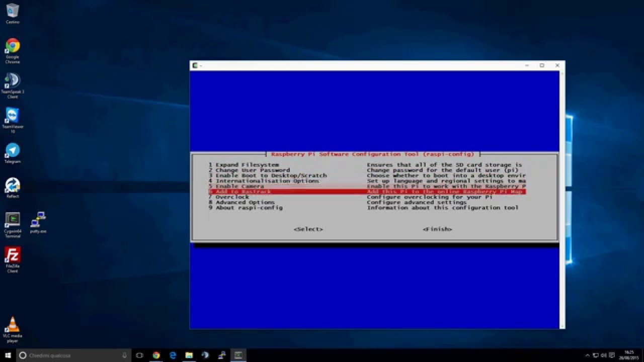Screen dimensions: 644x362
Task: Select menu entry "7 Overclock"
Action: (229, 197)
